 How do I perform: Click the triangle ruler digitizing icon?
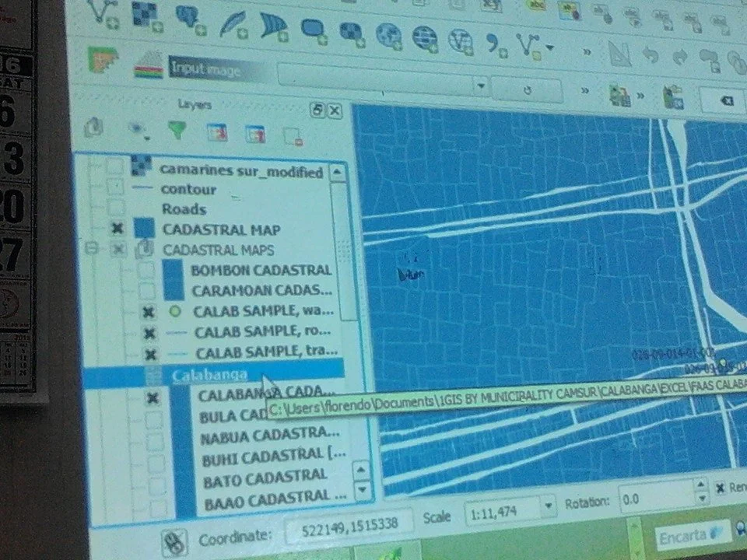(x=620, y=54)
